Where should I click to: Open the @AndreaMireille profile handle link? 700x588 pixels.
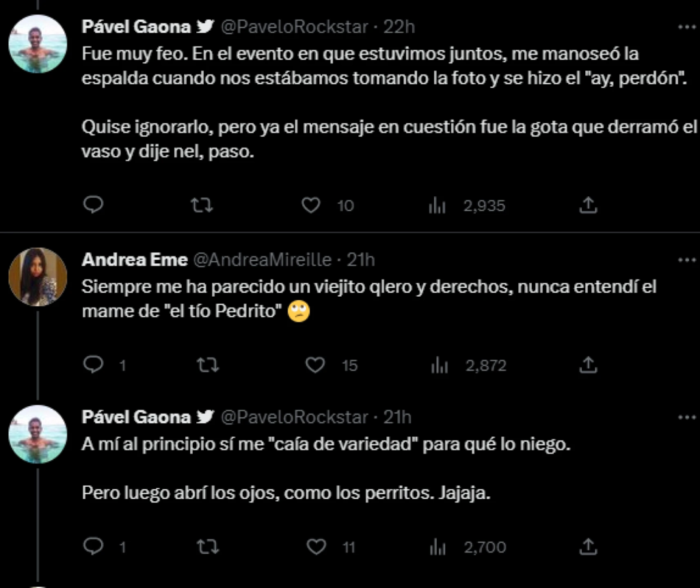(262, 260)
